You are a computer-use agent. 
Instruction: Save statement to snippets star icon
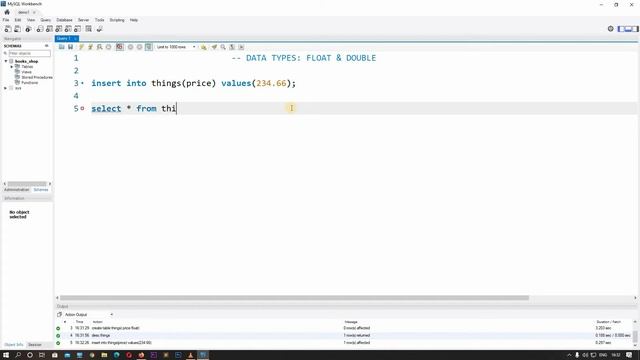pos(204,47)
